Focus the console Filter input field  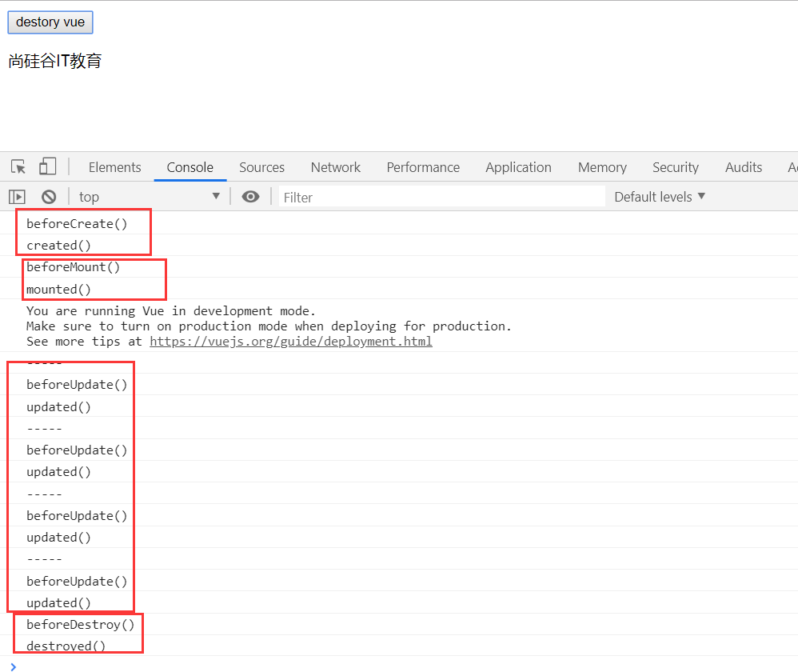tap(441, 197)
